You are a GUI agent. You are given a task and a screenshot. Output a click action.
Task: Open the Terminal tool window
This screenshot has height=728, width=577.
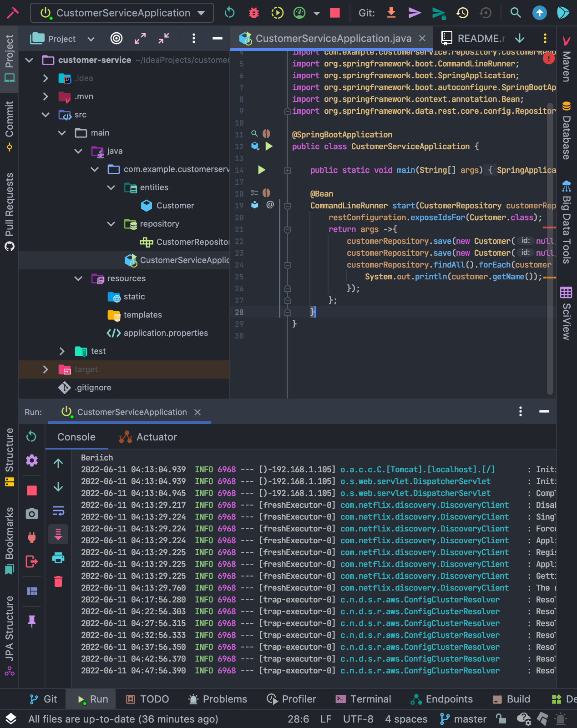coord(363,699)
